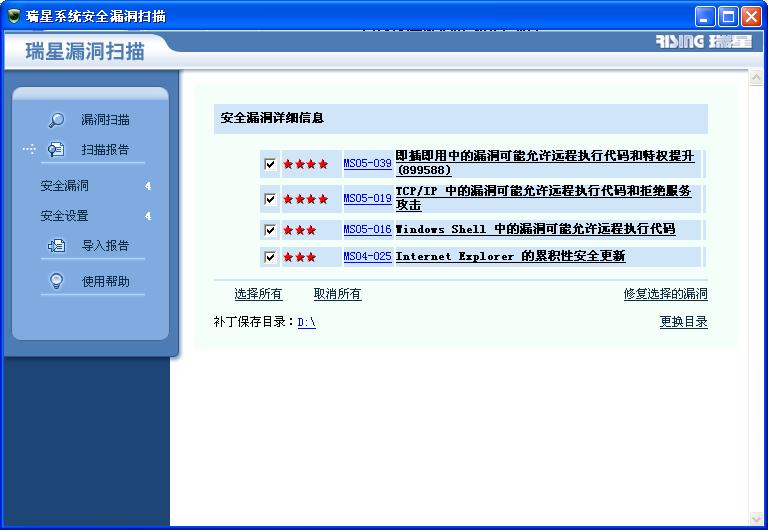Image resolution: width=768 pixels, height=530 pixels.
Task: Open the D:\ patch directory link
Action: [x=307, y=322]
